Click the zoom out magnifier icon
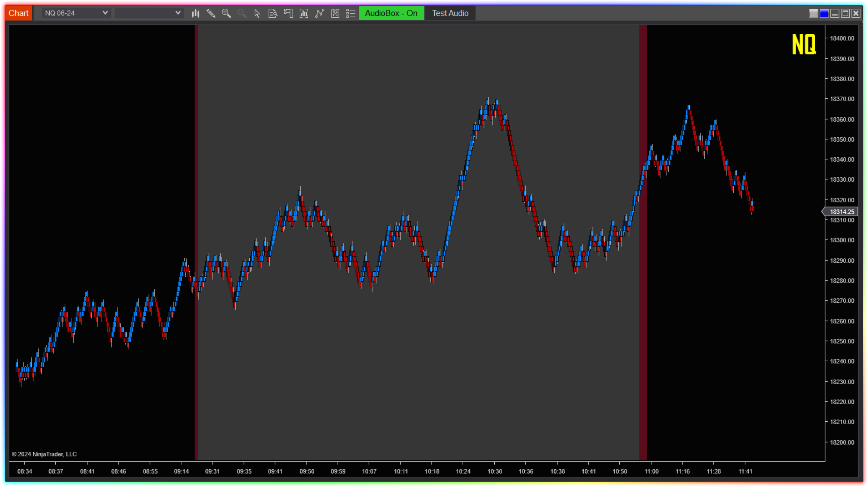 [x=242, y=13]
